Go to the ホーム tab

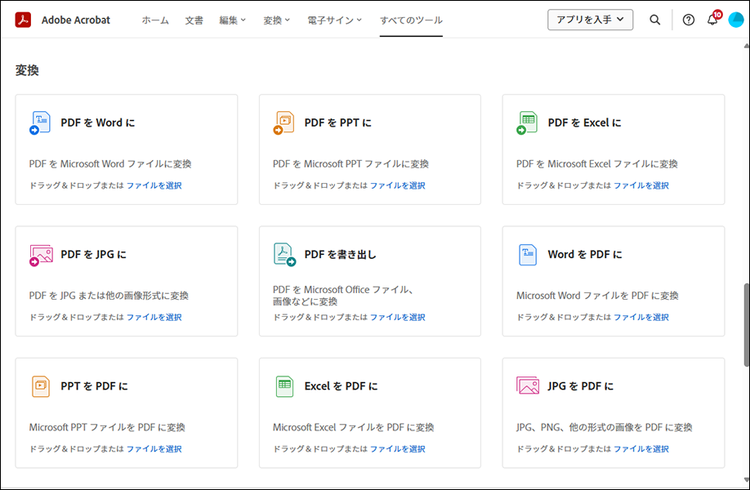coord(155,20)
